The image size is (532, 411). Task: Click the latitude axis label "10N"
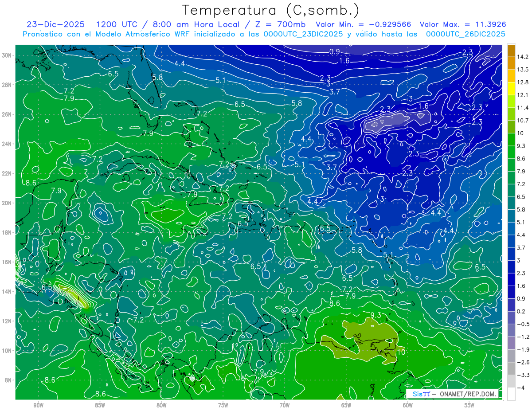coord(8,351)
